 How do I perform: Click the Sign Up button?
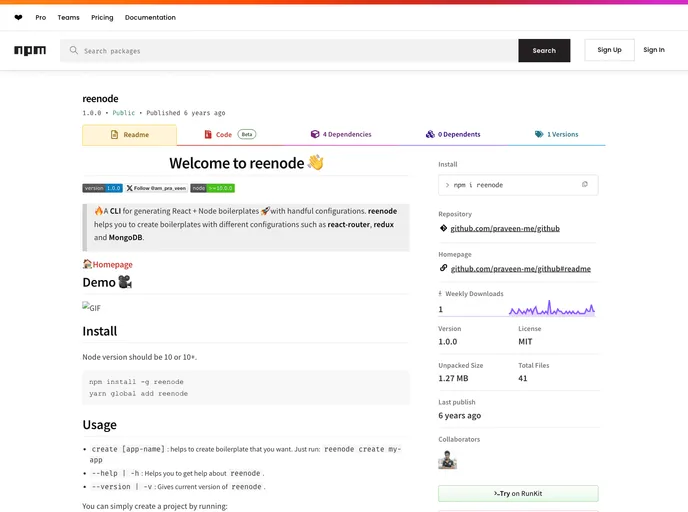pyautogui.click(x=609, y=50)
